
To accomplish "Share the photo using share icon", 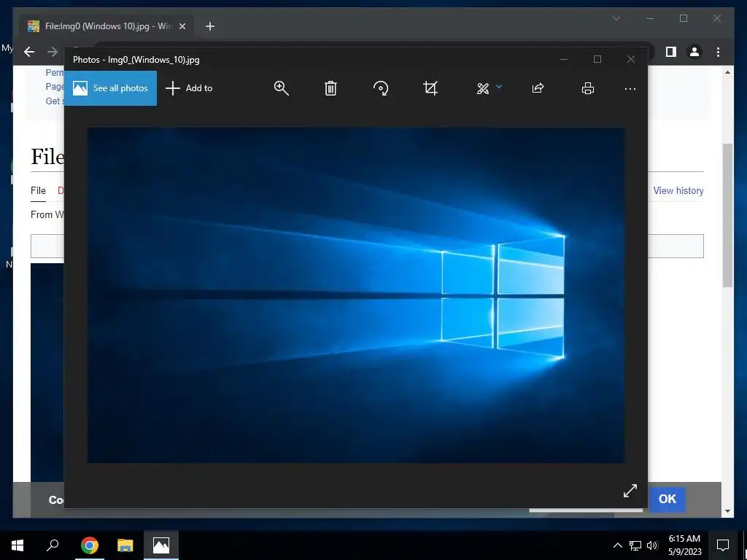I will (538, 88).
